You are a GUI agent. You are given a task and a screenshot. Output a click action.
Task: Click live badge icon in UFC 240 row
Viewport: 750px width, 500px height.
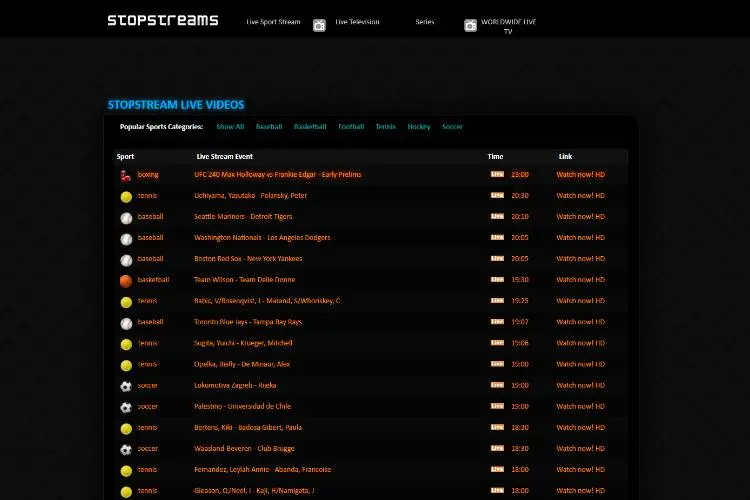(x=497, y=174)
